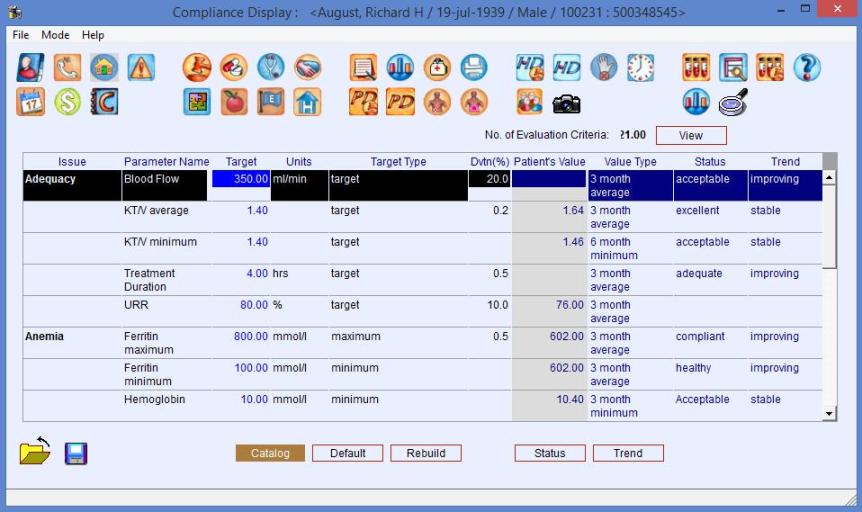Open the notebook icon with letter C
862x512 pixels.
(104, 102)
